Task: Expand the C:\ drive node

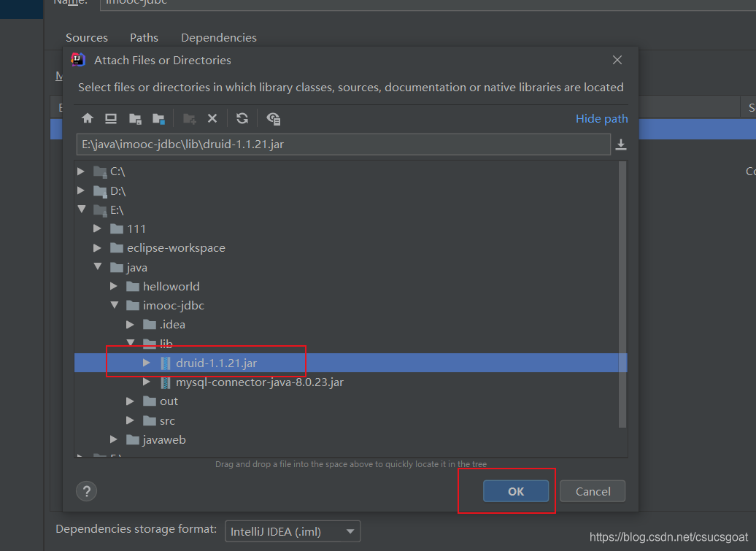Action: (81, 171)
